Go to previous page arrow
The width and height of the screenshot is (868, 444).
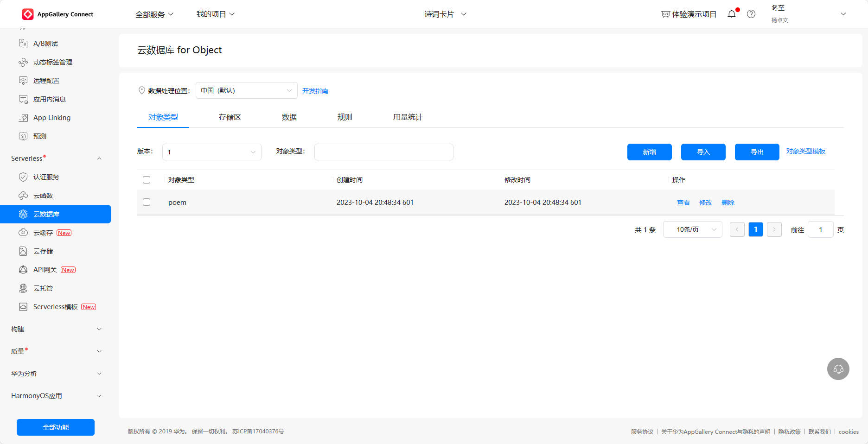coord(737,229)
